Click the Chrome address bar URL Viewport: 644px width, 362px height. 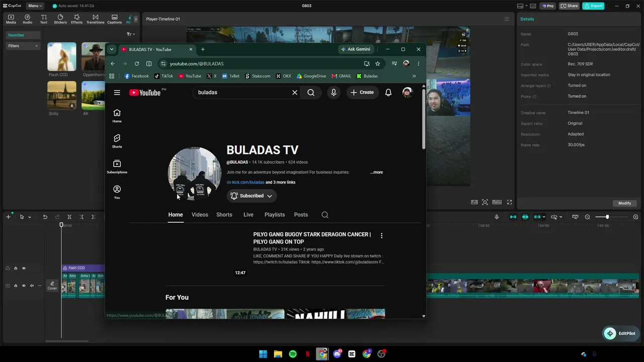click(197, 64)
